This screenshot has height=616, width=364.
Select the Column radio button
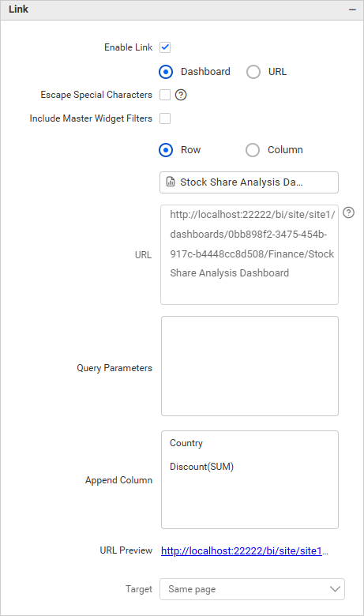[x=253, y=150]
